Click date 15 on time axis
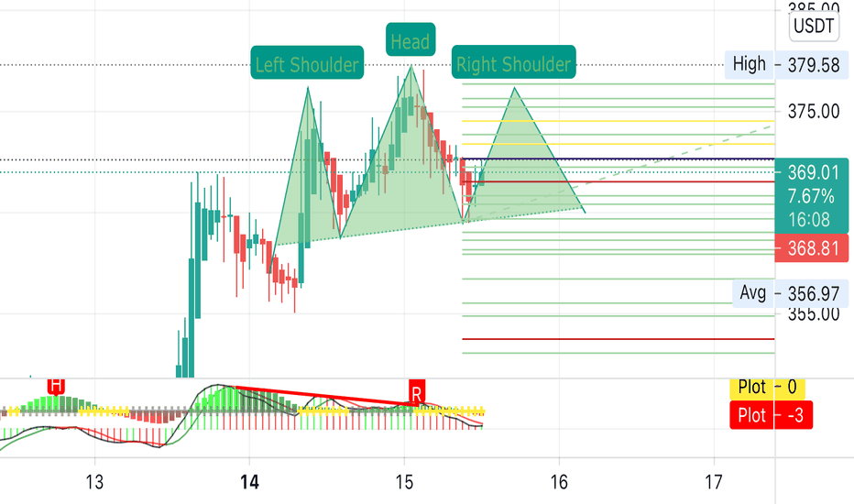The width and height of the screenshot is (854, 504). [404, 482]
